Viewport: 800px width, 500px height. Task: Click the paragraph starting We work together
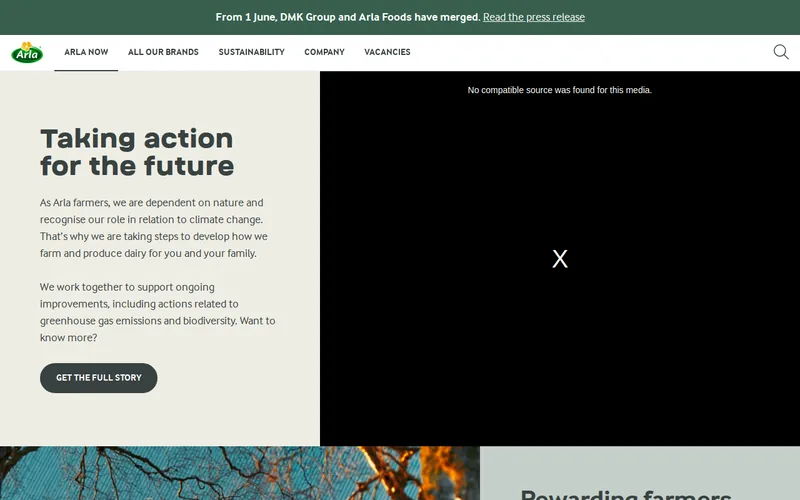pyautogui.click(x=158, y=312)
